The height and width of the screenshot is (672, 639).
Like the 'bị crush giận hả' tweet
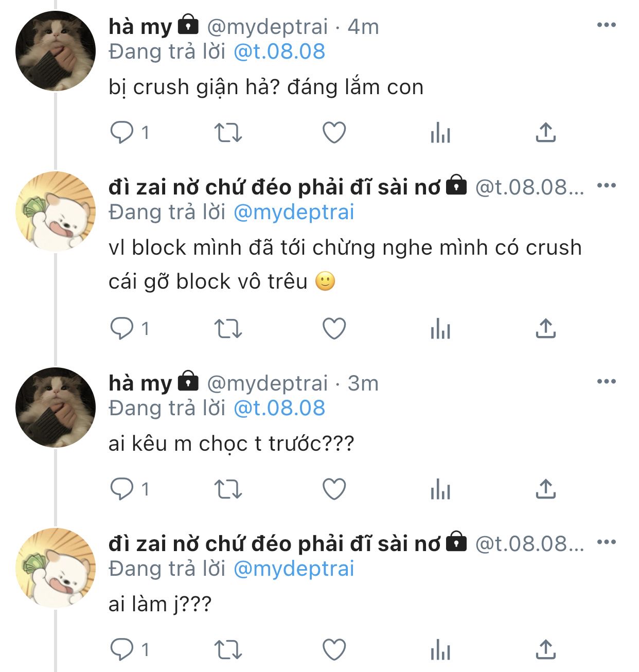(x=334, y=133)
